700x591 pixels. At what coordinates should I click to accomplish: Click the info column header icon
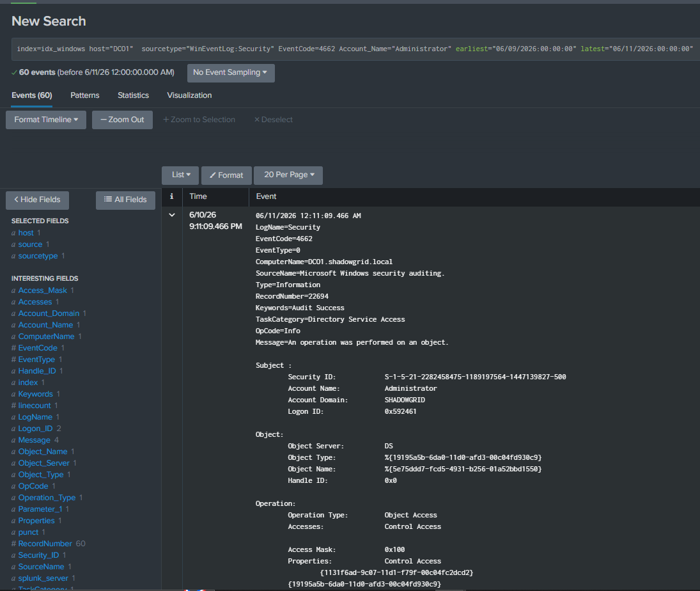[171, 196]
